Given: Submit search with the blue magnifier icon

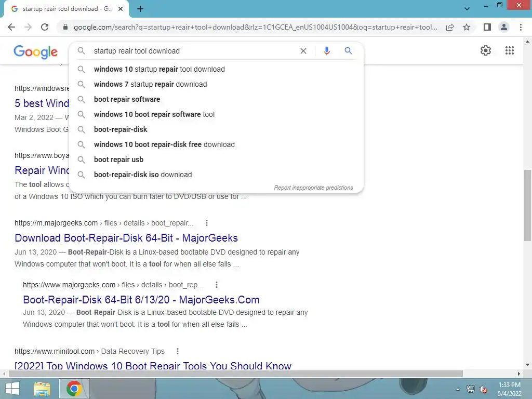Looking at the screenshot, I should pyautogui.click(x=348, y=51).
